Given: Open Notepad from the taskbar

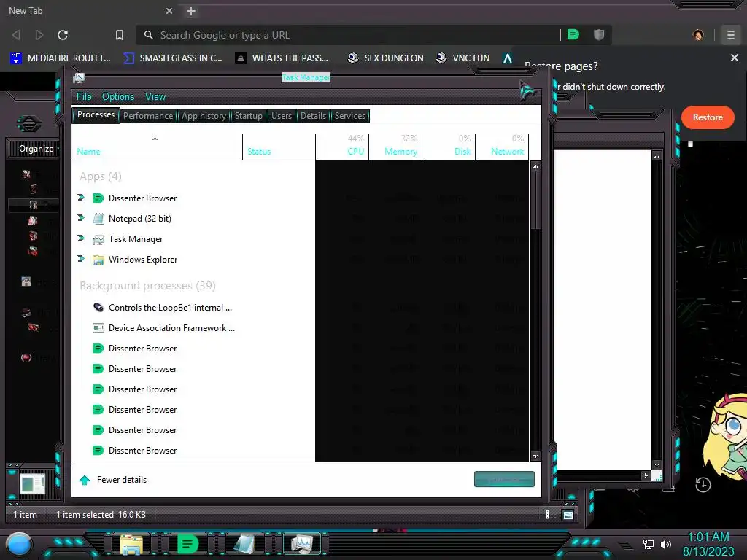Looking at the screenshot, I should [244, 544].
